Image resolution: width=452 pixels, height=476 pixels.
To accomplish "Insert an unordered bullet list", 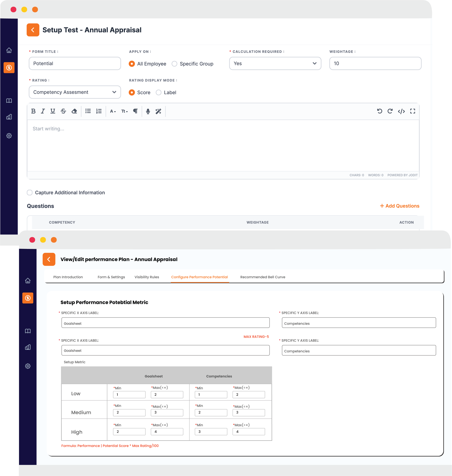I will (x=88, y=111).
